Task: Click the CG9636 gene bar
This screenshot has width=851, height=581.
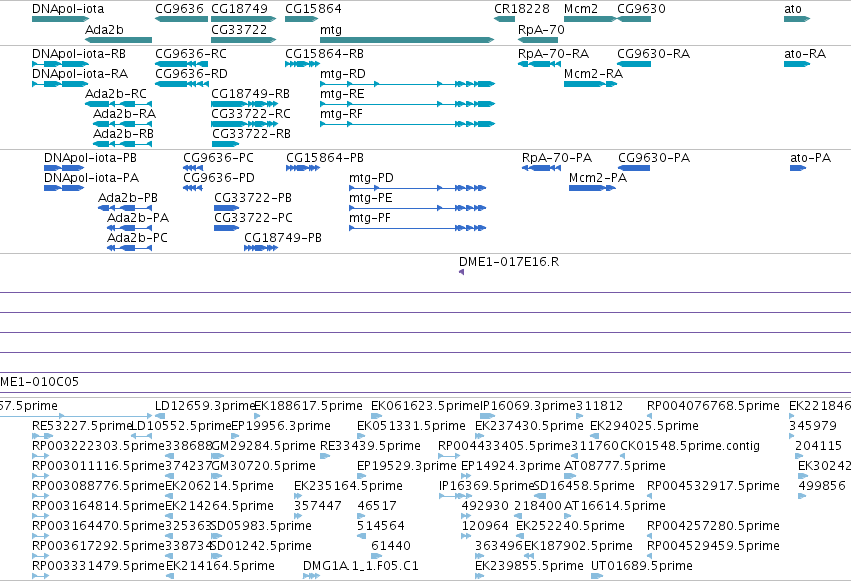Action: coord(181,19)
